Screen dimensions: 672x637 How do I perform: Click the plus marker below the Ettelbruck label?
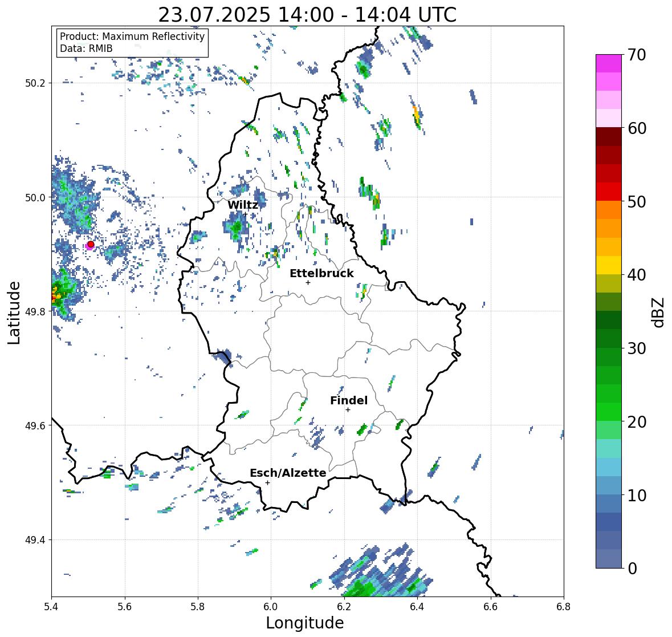click(x=308, y=282)
